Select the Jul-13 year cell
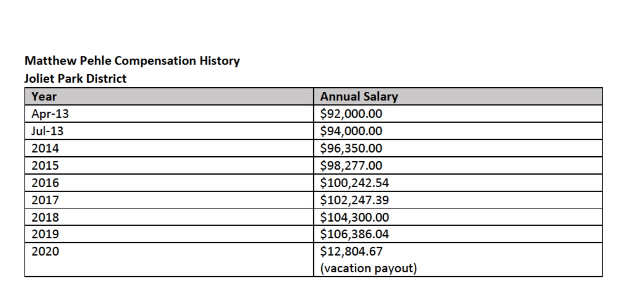644x297 pixels. (48, 131)
